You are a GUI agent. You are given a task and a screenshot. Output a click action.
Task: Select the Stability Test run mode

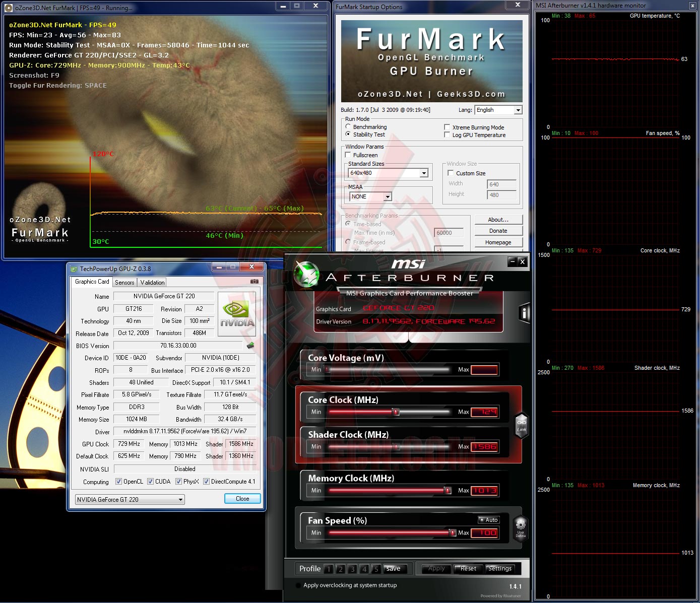coord(348,135)
